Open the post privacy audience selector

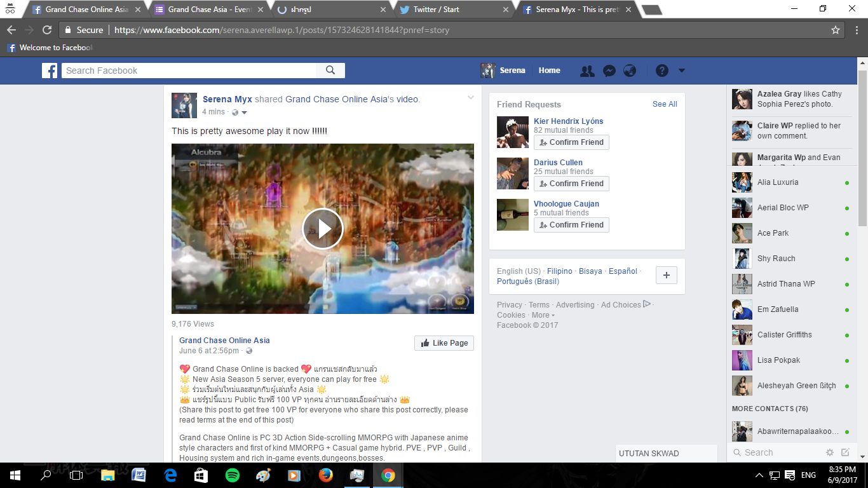coord(240,112)
